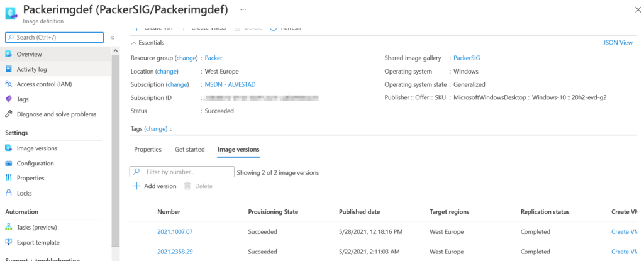Open Export template in Automation

tap(38, 242)
